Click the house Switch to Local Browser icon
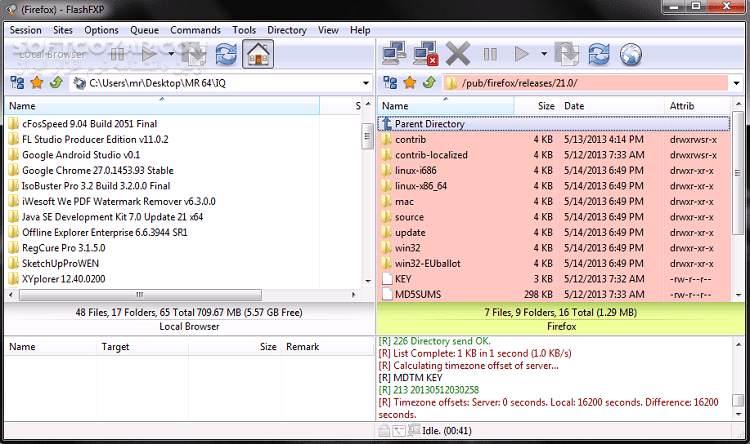Image resolution: width=750 pixels, height=444 pixels. coord(258,54)
